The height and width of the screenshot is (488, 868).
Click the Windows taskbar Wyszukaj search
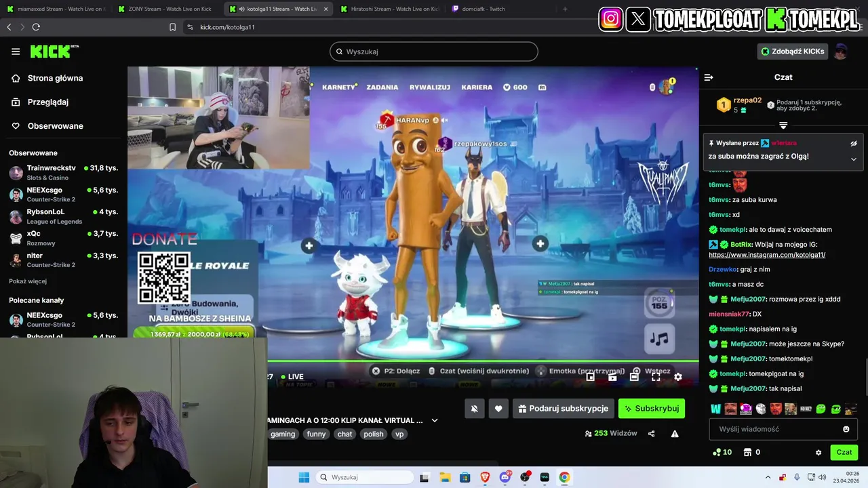[365, 477]
